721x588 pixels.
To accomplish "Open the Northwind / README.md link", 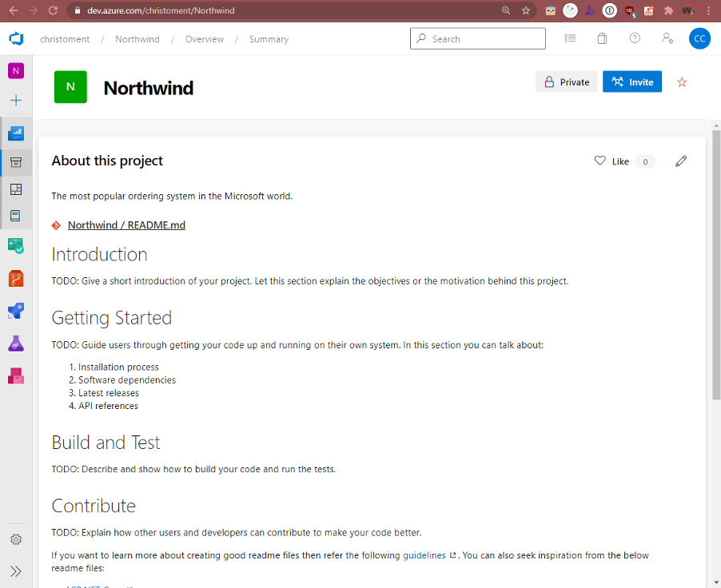I will [x=126, y=225].
